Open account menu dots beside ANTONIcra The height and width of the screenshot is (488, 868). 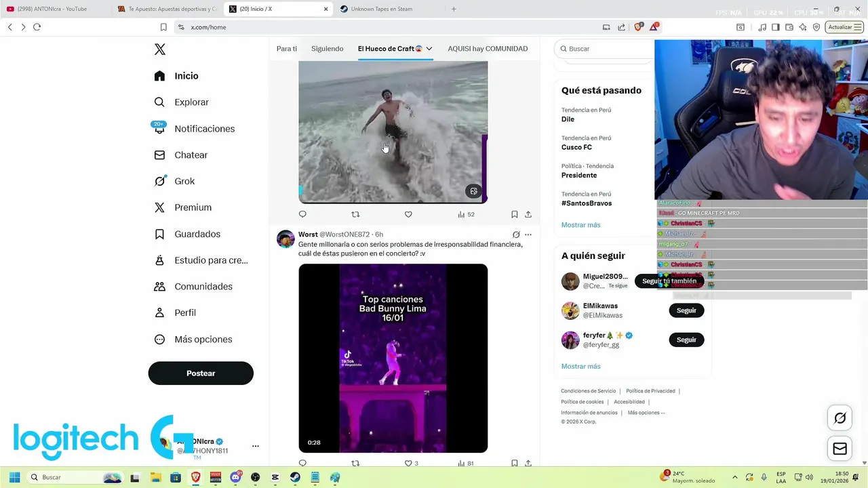pos(256,446)
